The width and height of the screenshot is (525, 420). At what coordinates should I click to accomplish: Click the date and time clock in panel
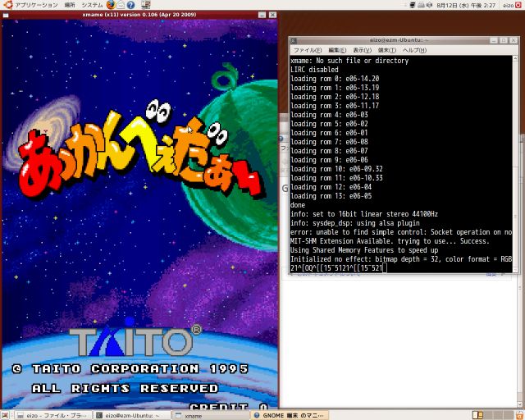tap(466, 5)
